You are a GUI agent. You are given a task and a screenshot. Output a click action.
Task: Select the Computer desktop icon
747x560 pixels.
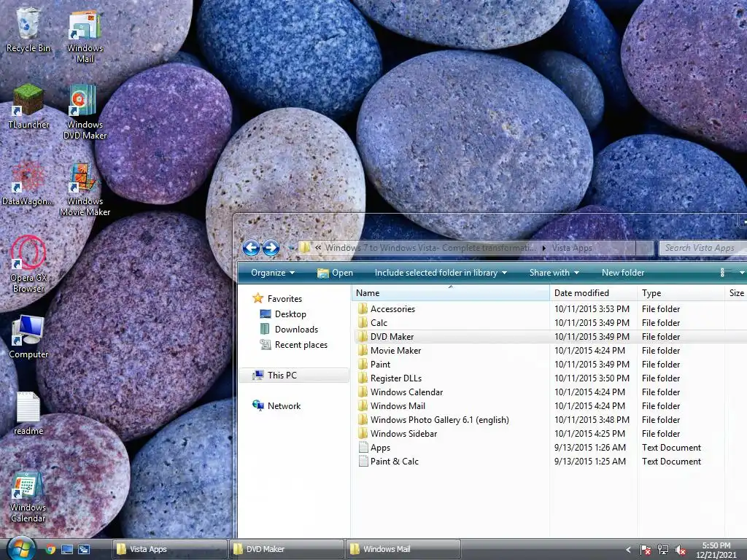28,337
